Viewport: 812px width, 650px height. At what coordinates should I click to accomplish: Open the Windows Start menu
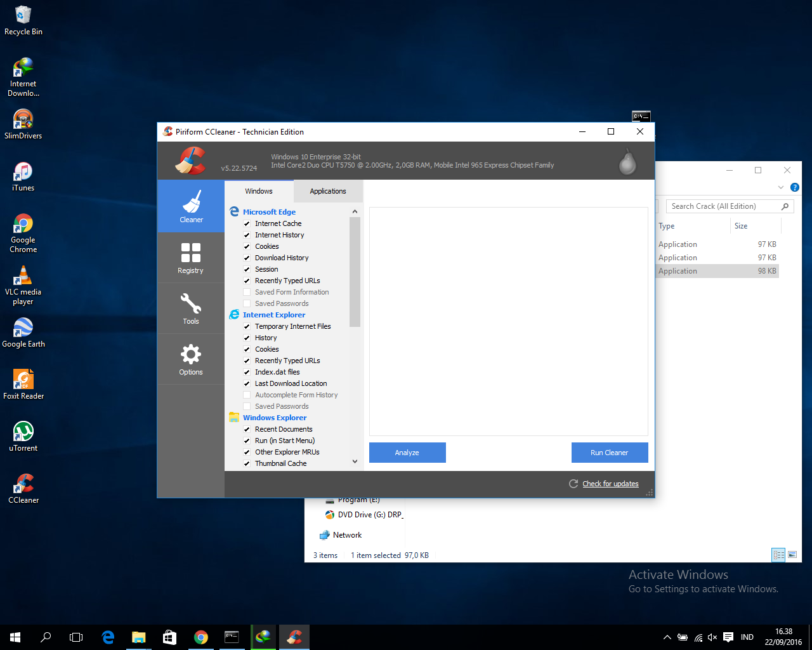pos(15,637)
